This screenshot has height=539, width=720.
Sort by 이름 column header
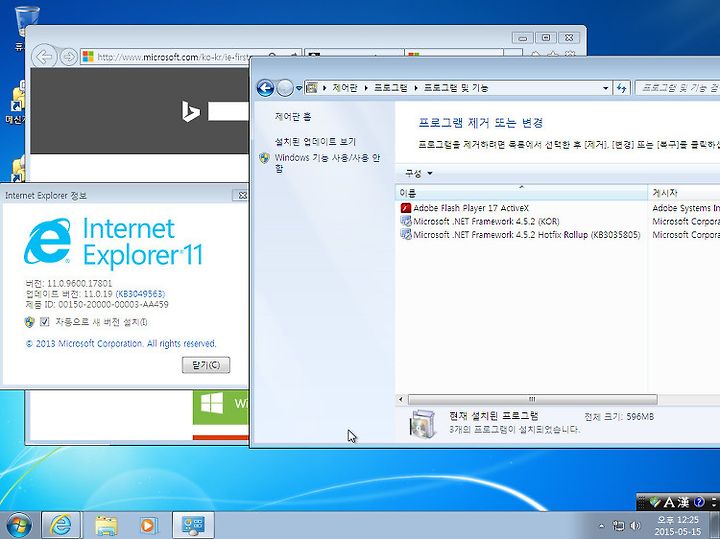point(521,193)
